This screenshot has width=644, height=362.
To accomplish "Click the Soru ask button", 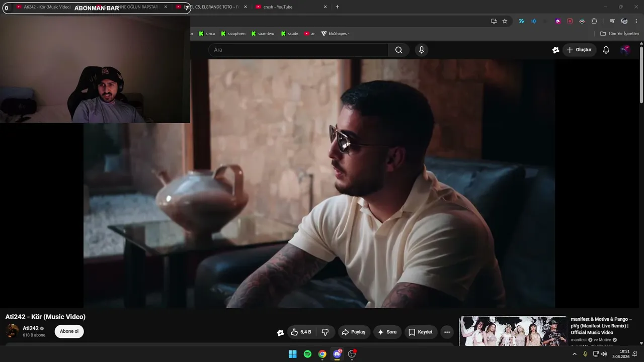I will 387,332.
